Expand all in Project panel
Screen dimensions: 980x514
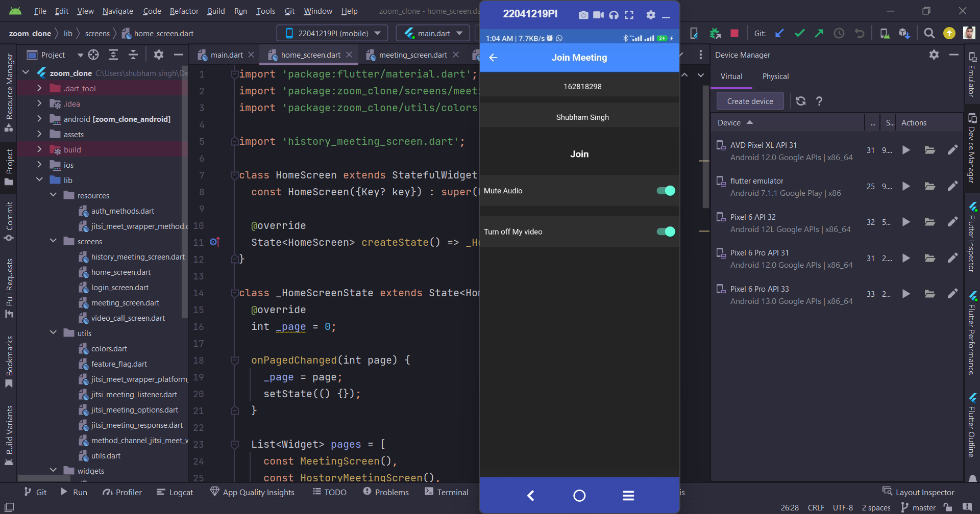click(x=113, y=55)
